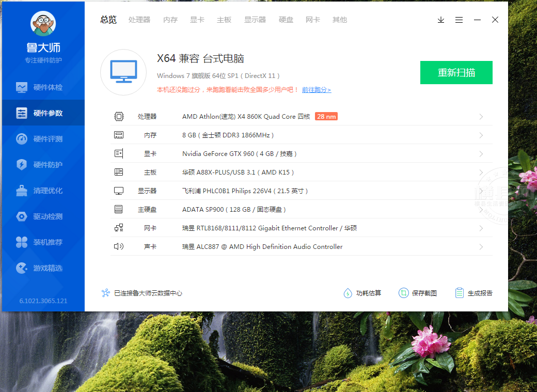Click the 生成报告 text button
The width and height of the screenshot is (537, 392).
480,293
